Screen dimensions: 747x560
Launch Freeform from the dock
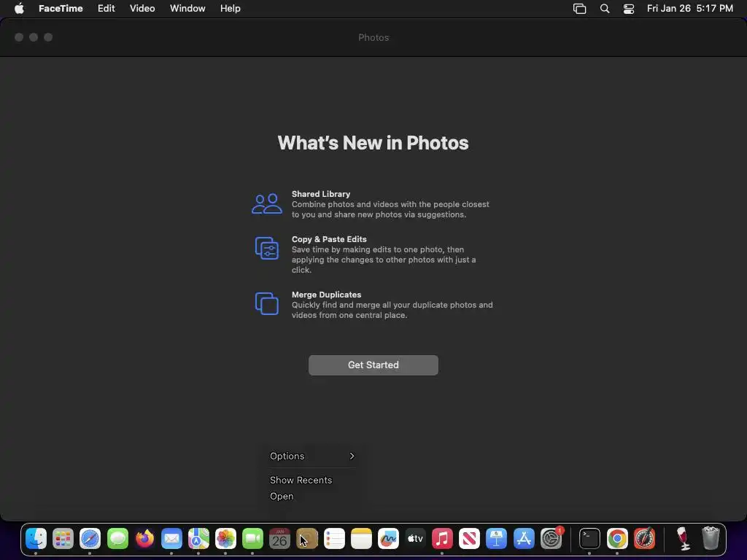[388, 539]
